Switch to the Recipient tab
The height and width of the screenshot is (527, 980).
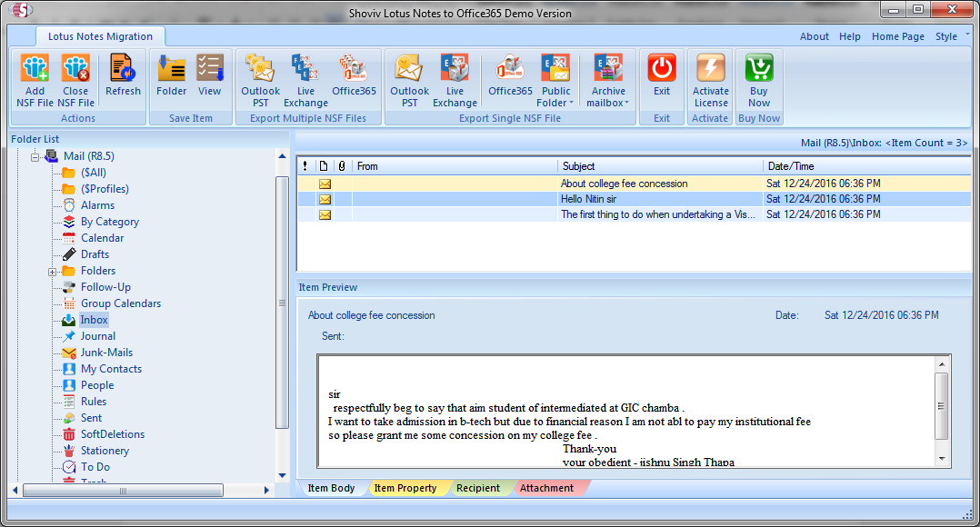(477, 488)
